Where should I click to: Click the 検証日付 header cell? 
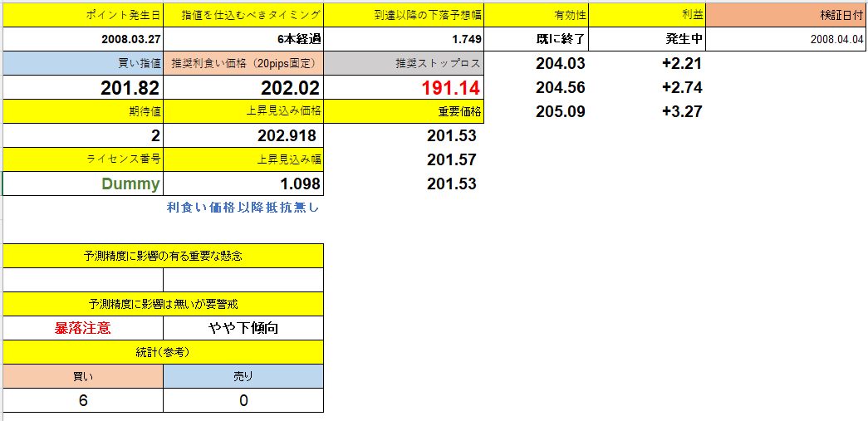pyautogui.click(x=786, y=15)
